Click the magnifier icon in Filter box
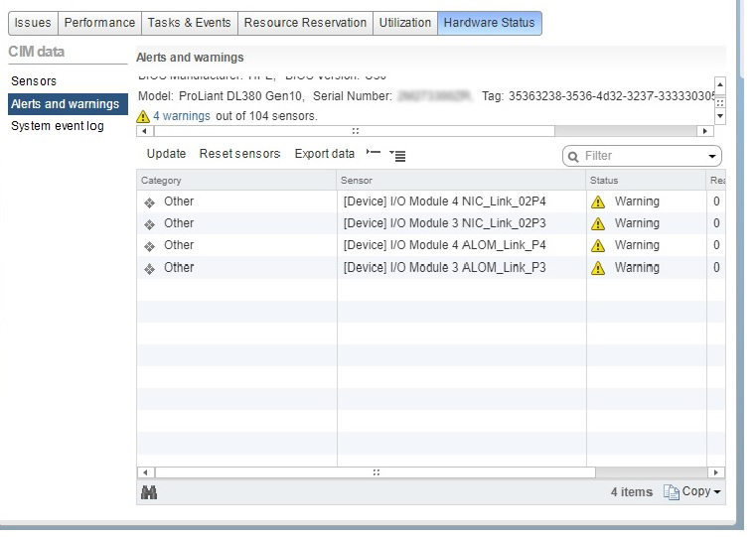This screenshot has height=537, width=756. [574, 156]
